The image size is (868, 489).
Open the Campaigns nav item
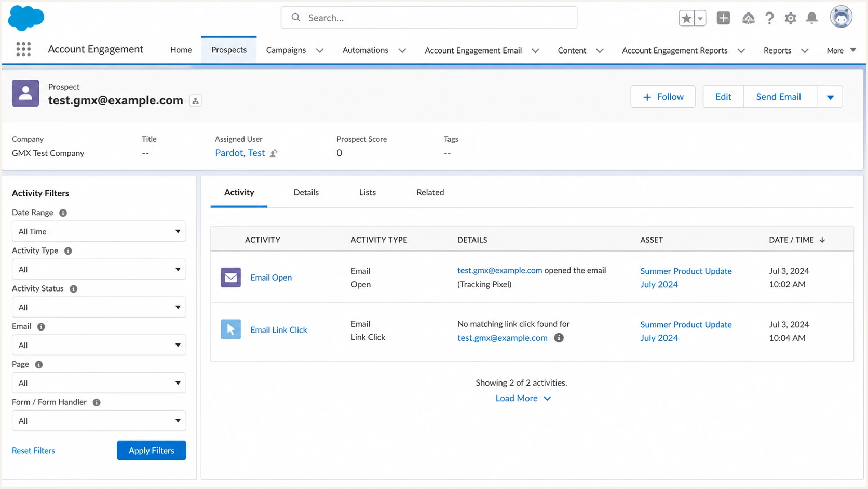286,50
